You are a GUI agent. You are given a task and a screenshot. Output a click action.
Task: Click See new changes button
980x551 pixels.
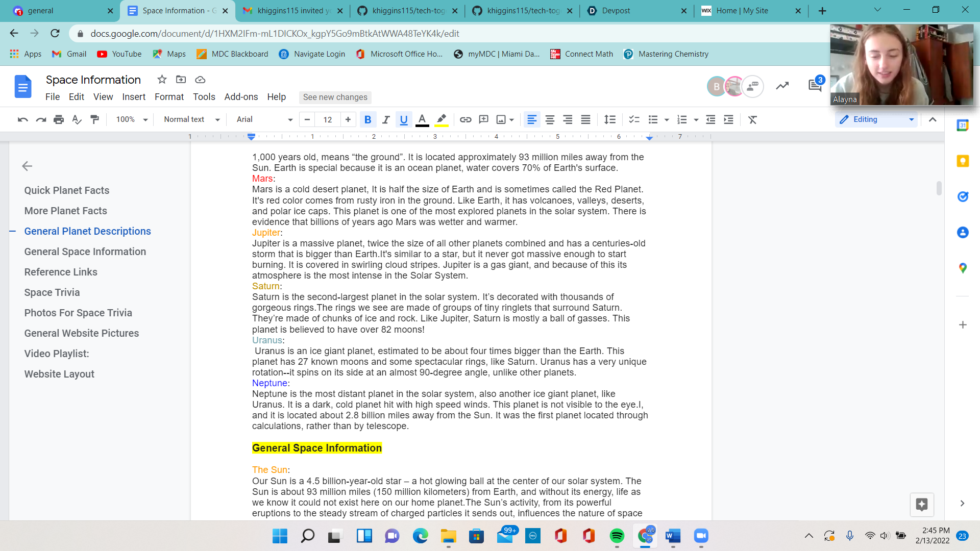(335, 97)
